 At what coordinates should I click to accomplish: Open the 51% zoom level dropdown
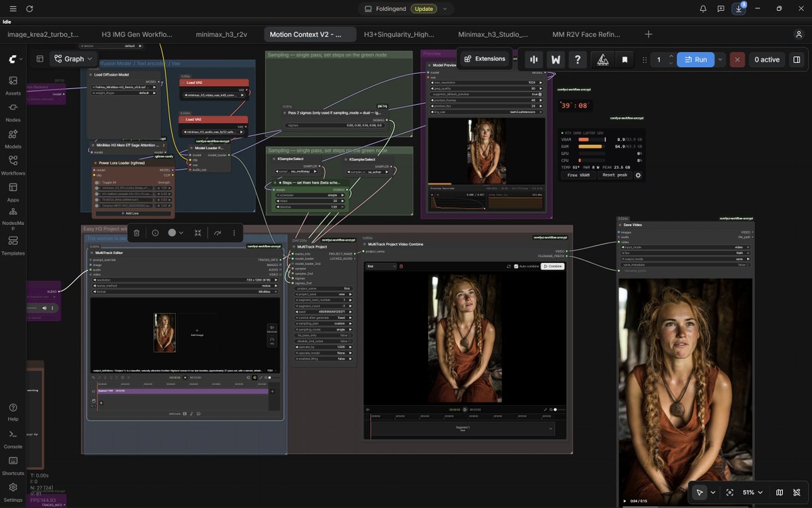tap(753, 492)
